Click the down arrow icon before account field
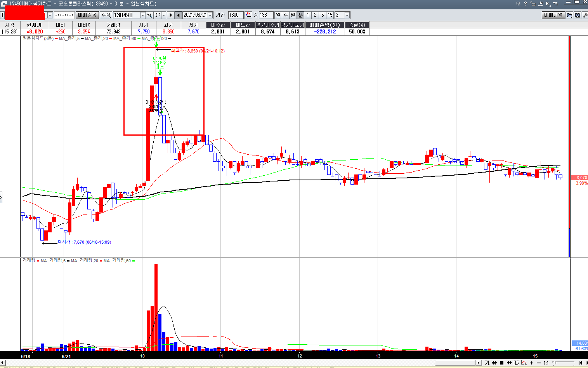The height and width of the screenshot is (368, 588). pos(2,15)
